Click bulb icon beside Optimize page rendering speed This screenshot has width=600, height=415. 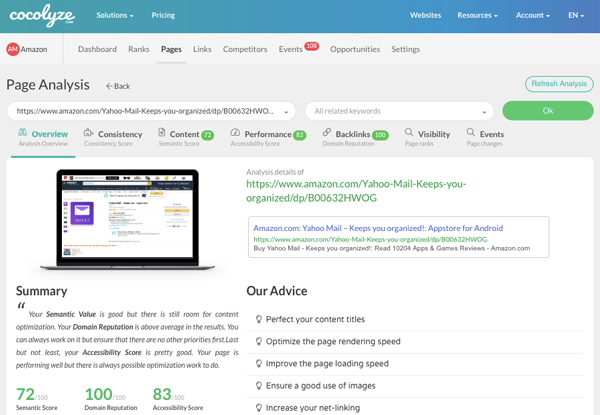point(259,341)
